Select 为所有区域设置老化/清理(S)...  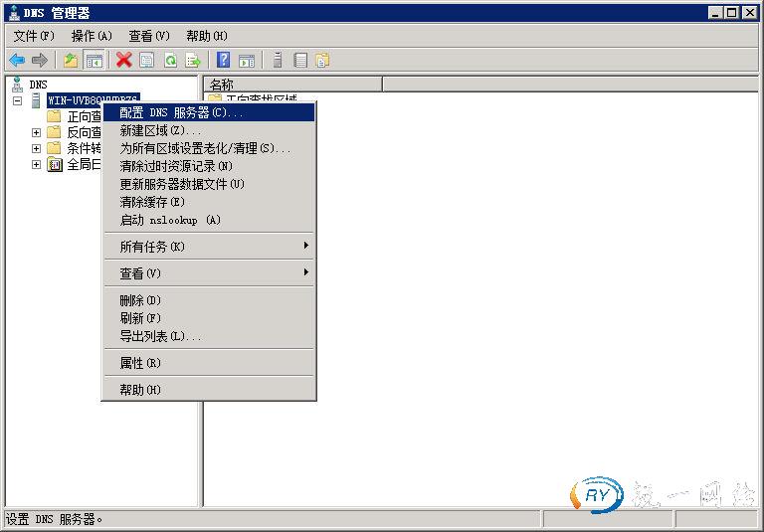point(209,148)
